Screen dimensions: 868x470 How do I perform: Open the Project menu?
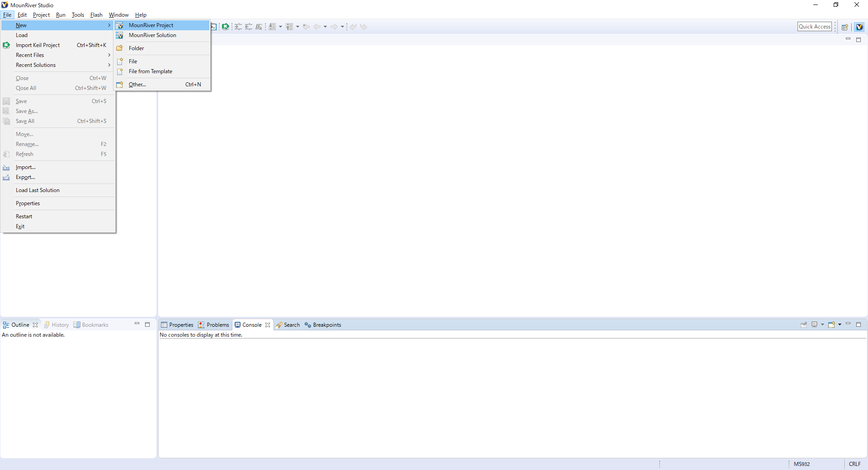[x=41, y=15]
